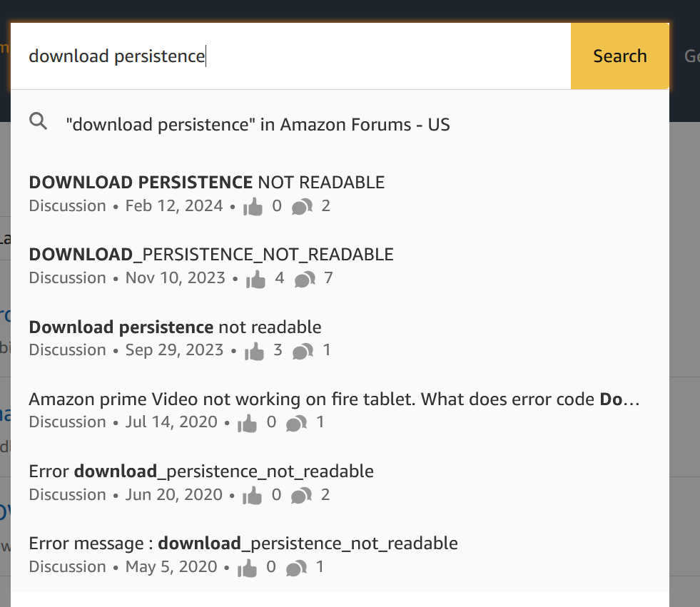
Task: Click the yellow Search button
Action: click(x=619, y=56)
